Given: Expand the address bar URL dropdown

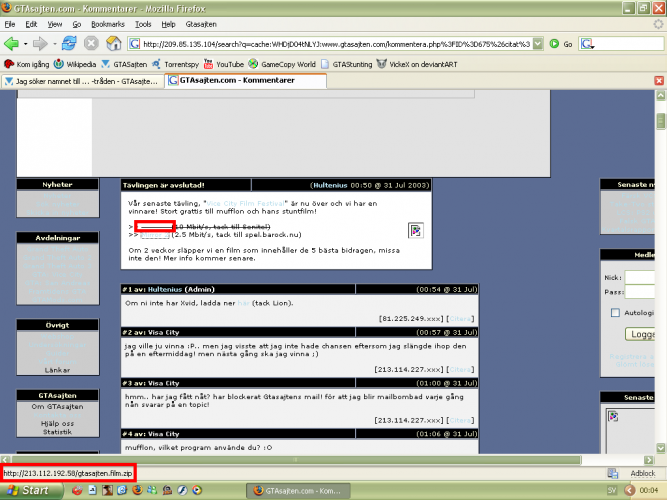Looking at the screenshot, I should coord(538,44).
